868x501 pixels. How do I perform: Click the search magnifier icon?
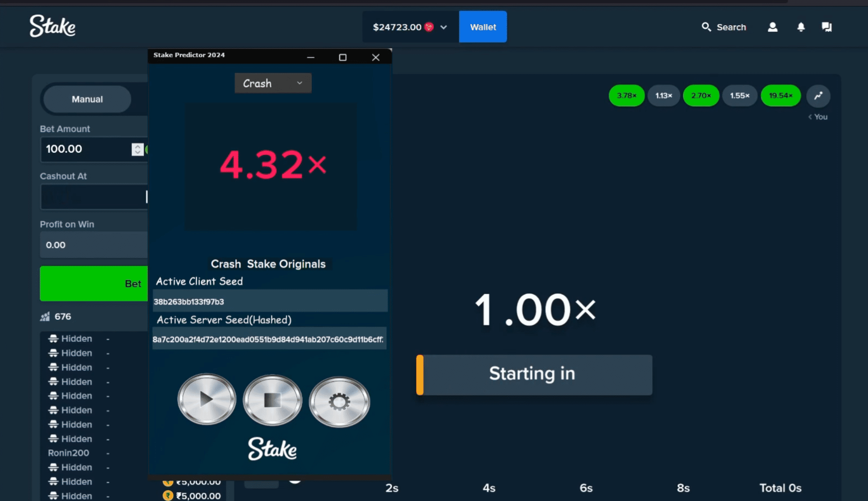[x=706, y=27]
